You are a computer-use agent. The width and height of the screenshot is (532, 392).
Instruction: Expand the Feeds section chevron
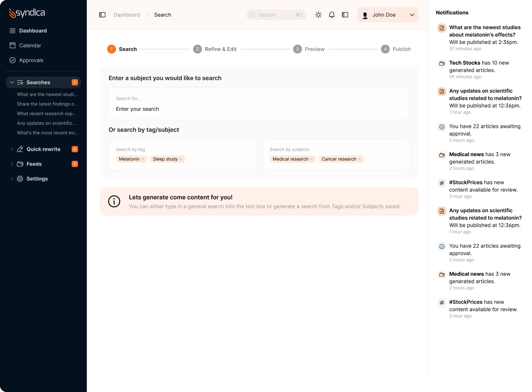click(x=12, y=164)
